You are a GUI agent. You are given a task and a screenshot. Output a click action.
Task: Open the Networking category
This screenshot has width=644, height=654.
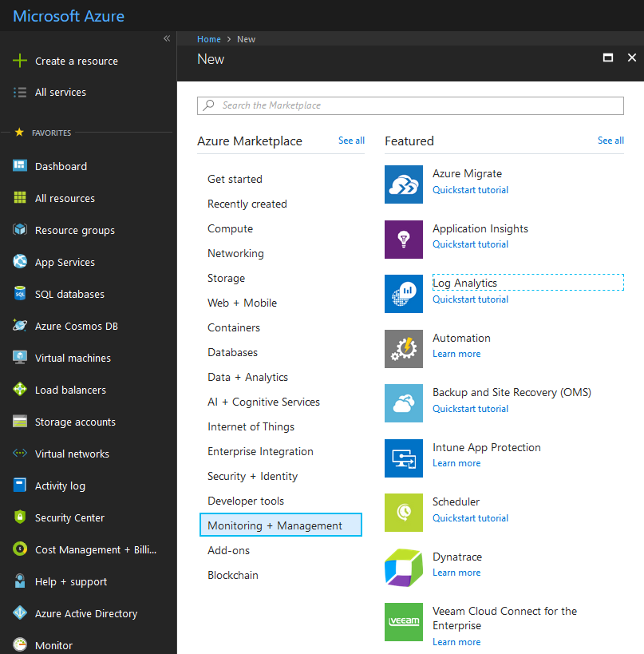coord(235,253)
